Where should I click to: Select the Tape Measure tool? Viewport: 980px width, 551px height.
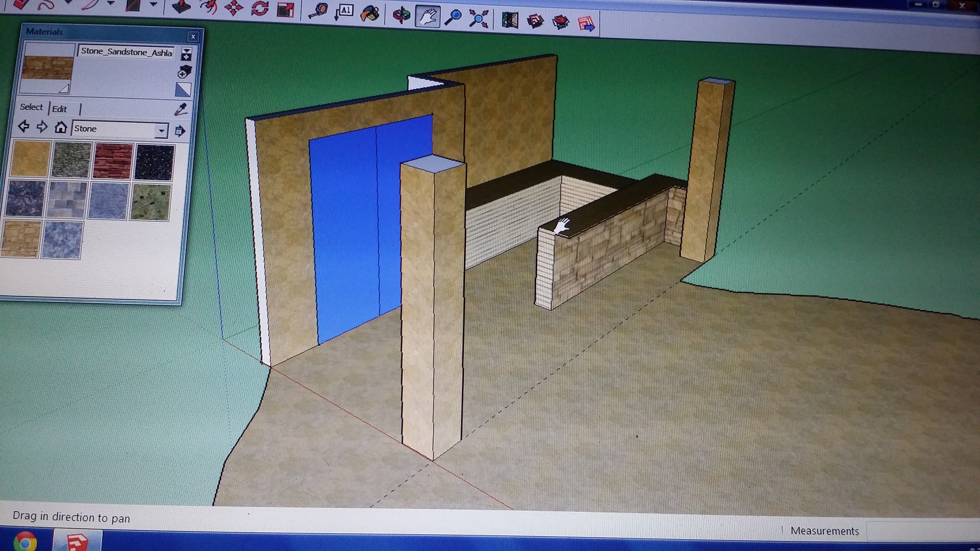tap(318, 11)
